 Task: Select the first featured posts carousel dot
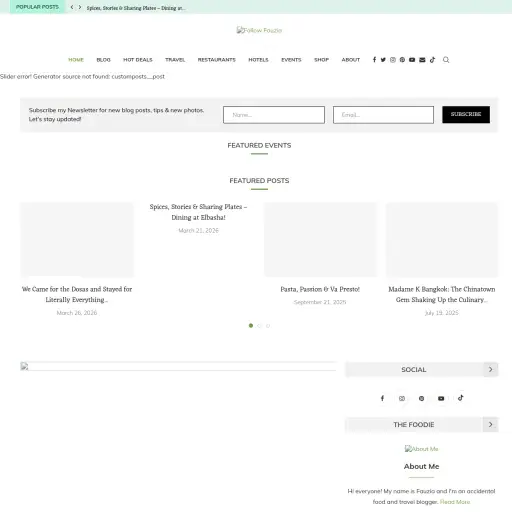[x=251, y=326]
